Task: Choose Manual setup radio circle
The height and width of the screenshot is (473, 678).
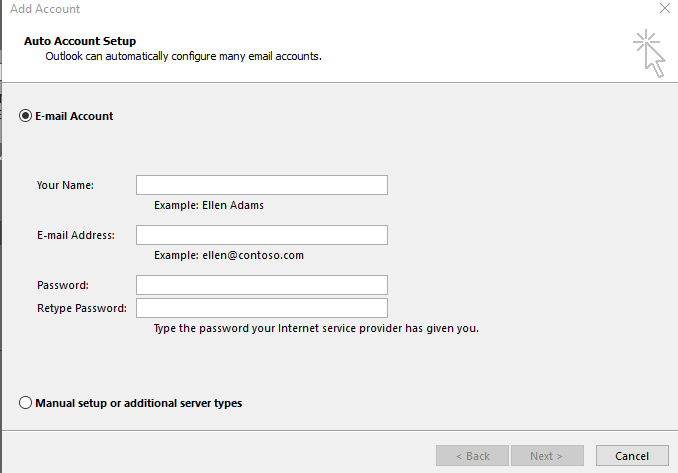Action: pyautogui.click(x=26, y=403)
